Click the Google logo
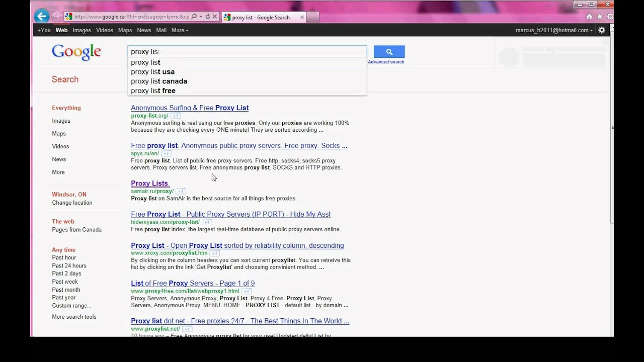Image resolution: width=644 pixels, height=362 pixels. pyautogui.click(x=76, y=52)
